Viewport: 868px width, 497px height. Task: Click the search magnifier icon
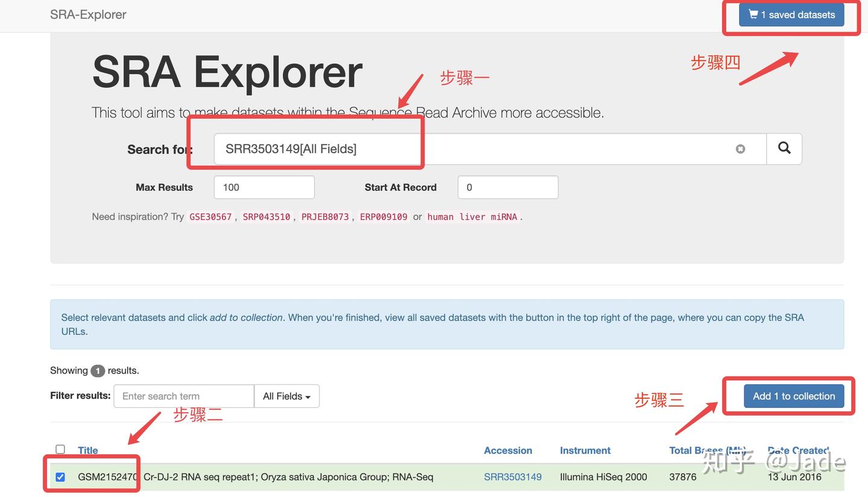(x=784, y=148)
